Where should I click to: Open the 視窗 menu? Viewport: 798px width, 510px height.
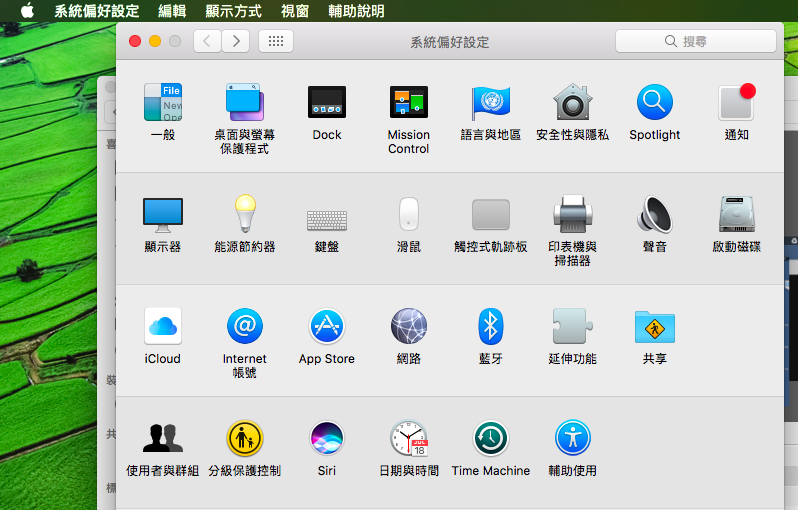(295, 11)
